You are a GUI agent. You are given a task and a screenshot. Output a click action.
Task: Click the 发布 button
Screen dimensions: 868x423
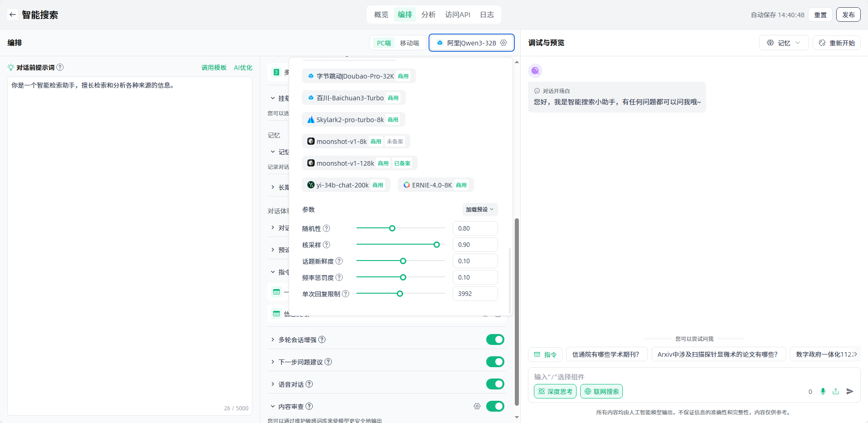[848, 15]
